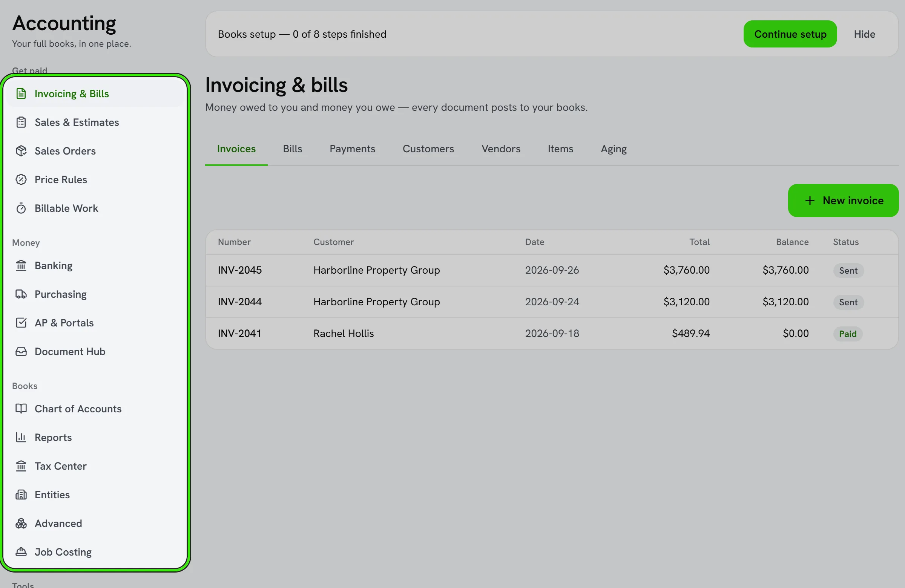The image size is (905, 588).
Task: Select the Invoices tab
Action: (x=236, y=149)
